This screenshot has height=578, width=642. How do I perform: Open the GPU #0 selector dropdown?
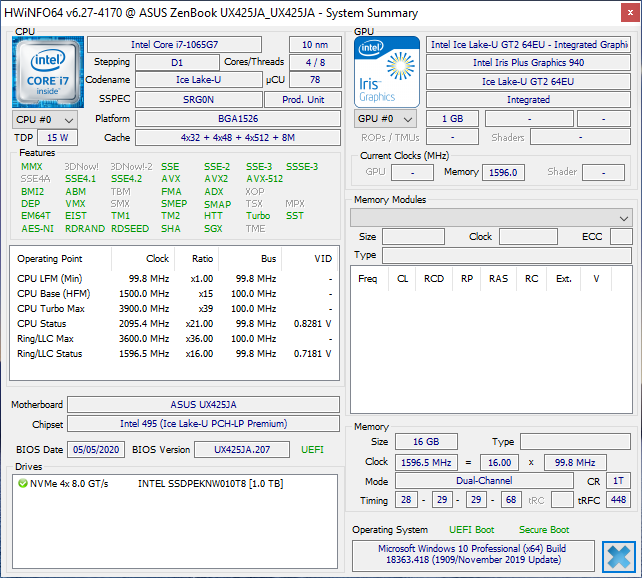tap(385, 119)
